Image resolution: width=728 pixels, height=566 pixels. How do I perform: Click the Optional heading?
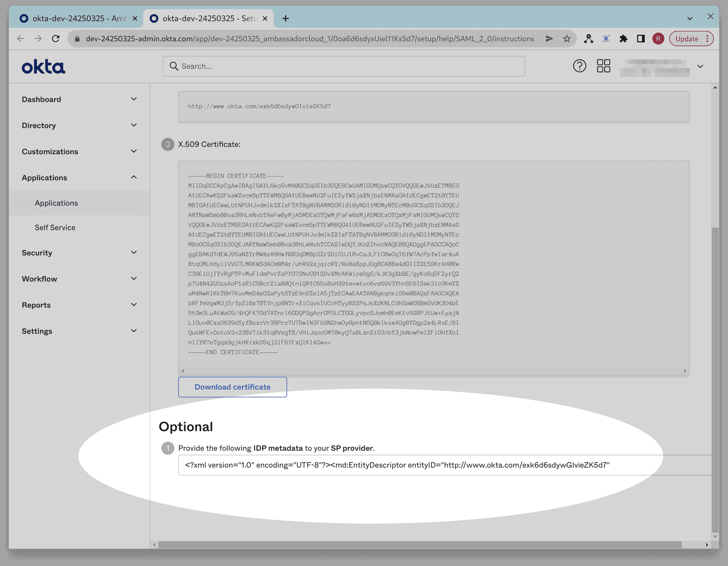click(186, 427)
